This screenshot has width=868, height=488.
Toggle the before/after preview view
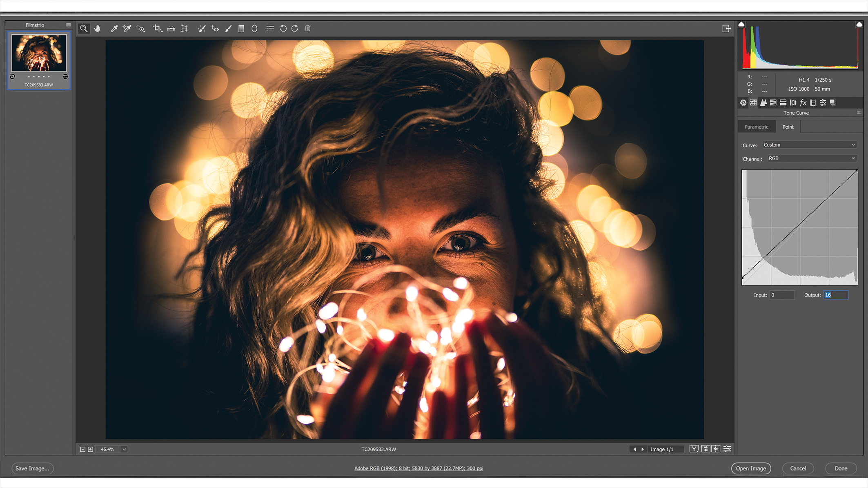point(694,448)
